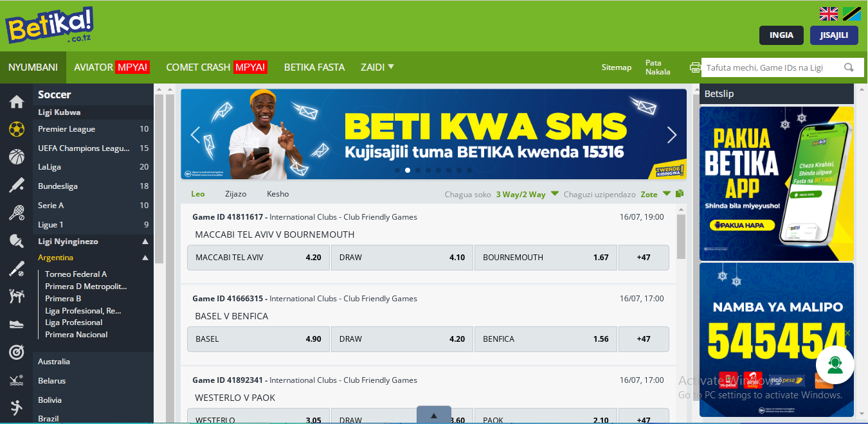Click the printer icon beside the search box
Image resolution: width=868 pixels, height=424 pixels.
(695, 67)
